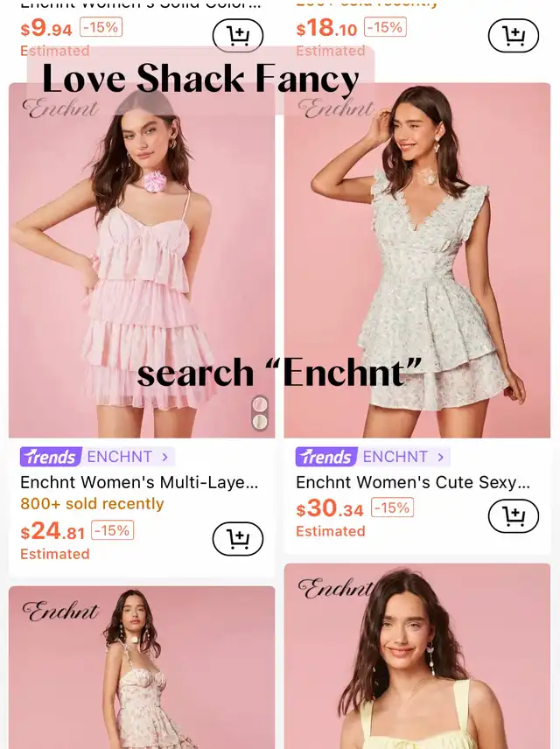Select the beige color swatch on tiered dress
This screenshot has width=560, height=749.
tap(260, 422)
